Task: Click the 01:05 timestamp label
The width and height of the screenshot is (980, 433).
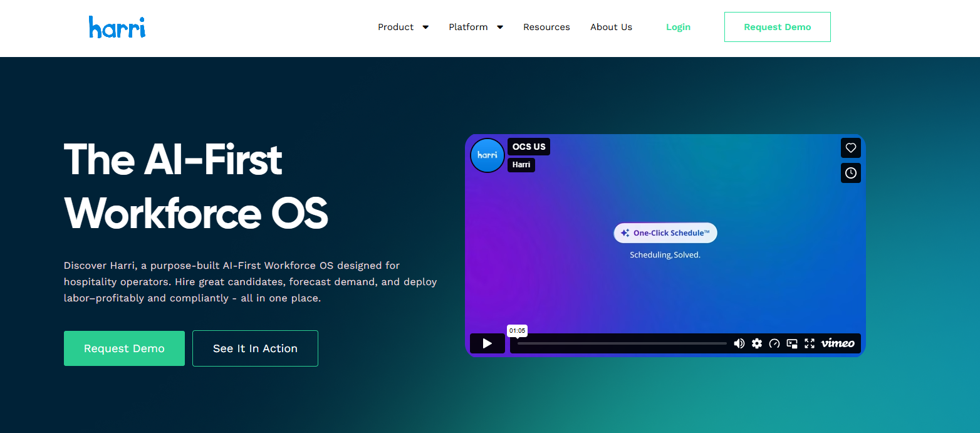Action: (x=517, y=331)
